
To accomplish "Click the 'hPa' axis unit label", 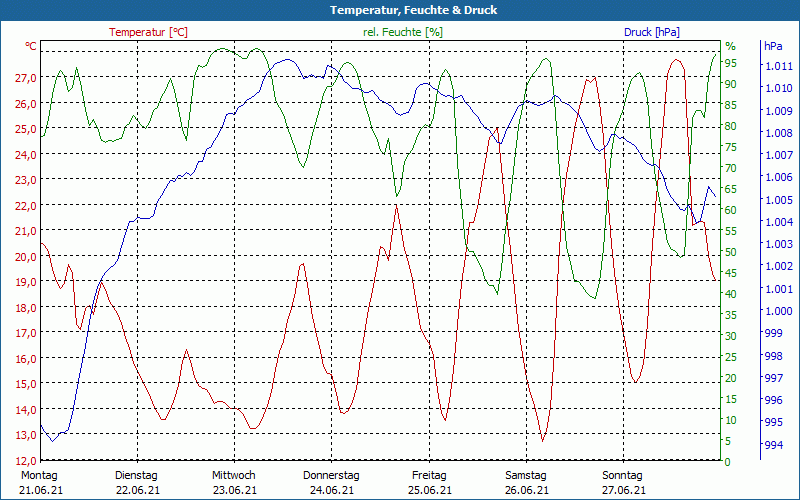I will click(x=773, y=46).
